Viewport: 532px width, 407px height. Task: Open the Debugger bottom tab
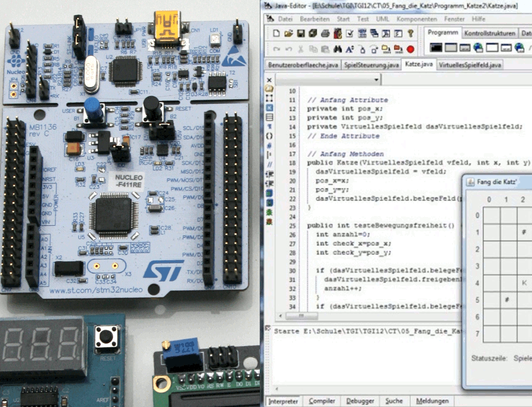[x=360, y=401]
